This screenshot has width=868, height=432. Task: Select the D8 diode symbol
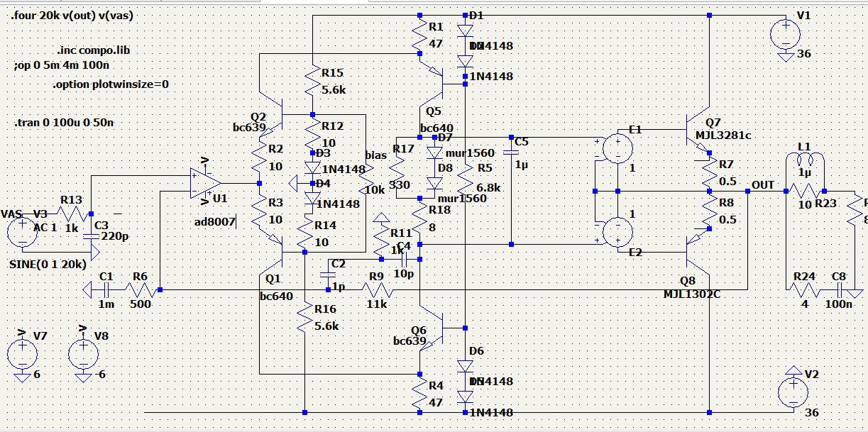pyautogui.click(x=435, y=182)
